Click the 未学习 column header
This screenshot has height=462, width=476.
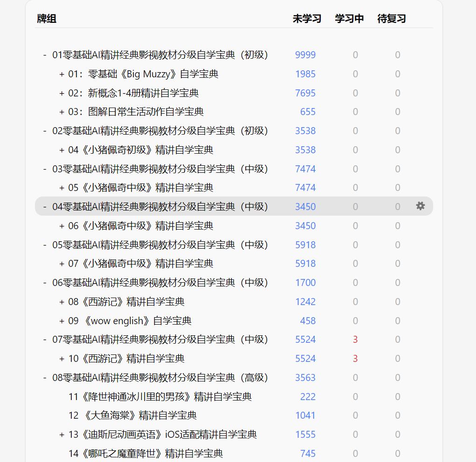(x=307, y=19)
